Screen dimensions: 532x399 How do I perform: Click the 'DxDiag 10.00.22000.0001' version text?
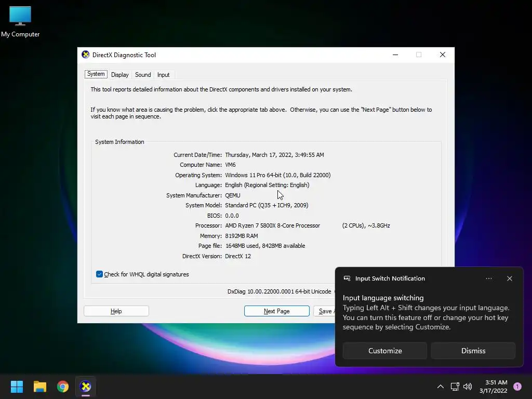point(260,291)
